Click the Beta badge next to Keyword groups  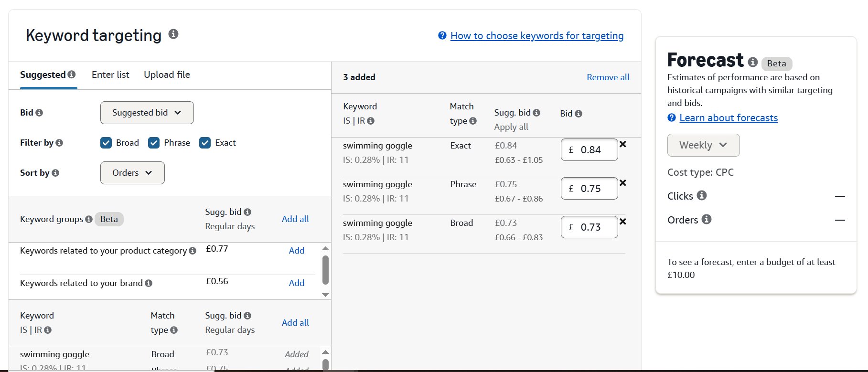[x=109, y=219]
